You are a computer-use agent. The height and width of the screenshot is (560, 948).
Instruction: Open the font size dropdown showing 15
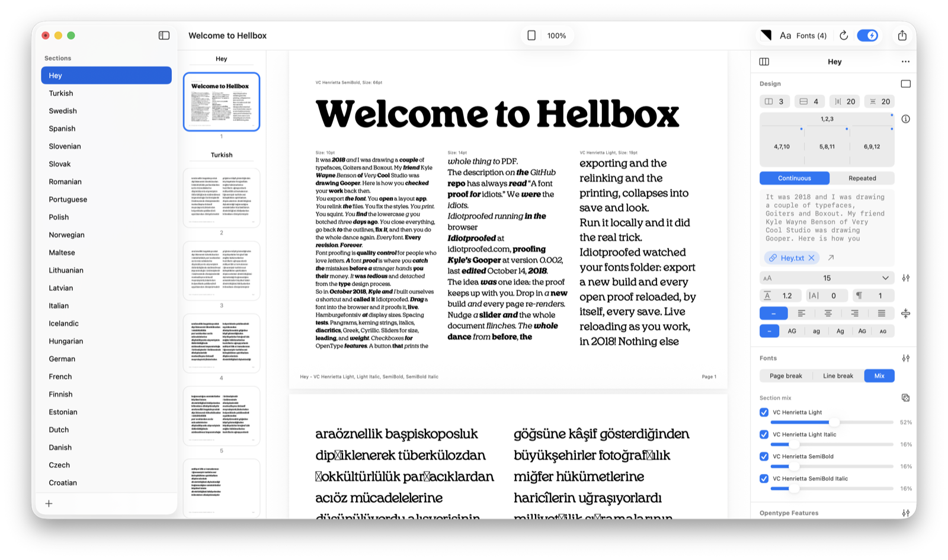827,278
